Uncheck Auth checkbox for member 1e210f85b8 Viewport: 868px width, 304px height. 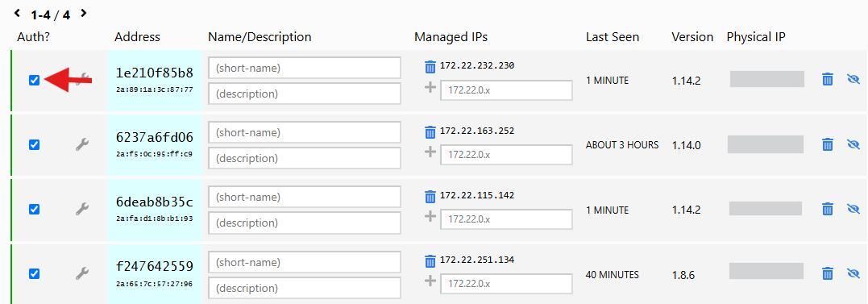[35, 81]
